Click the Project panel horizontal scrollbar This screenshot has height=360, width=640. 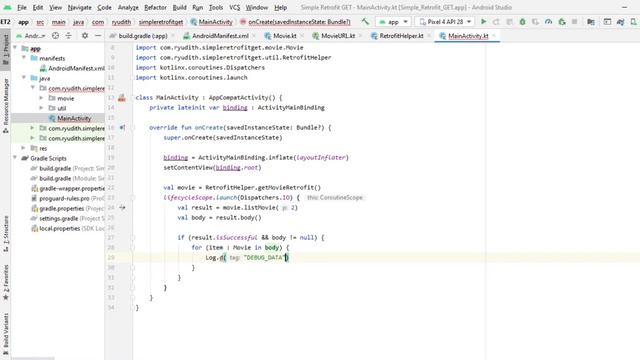coord(33,358)
